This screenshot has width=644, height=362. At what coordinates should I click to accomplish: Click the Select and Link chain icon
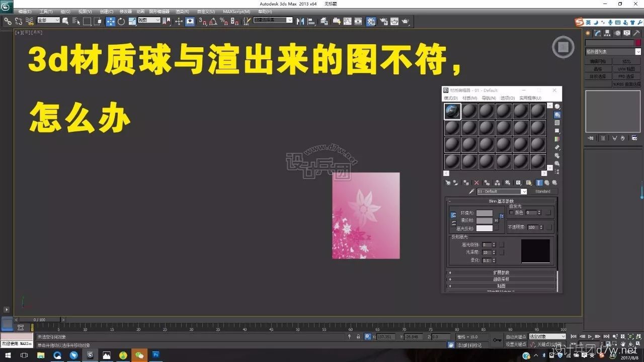point(7,21)
